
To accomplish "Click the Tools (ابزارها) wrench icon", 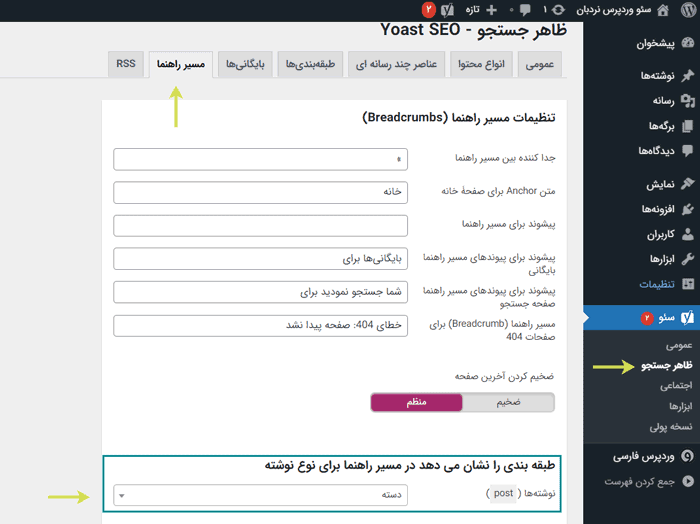I will (x=688, y=259).
